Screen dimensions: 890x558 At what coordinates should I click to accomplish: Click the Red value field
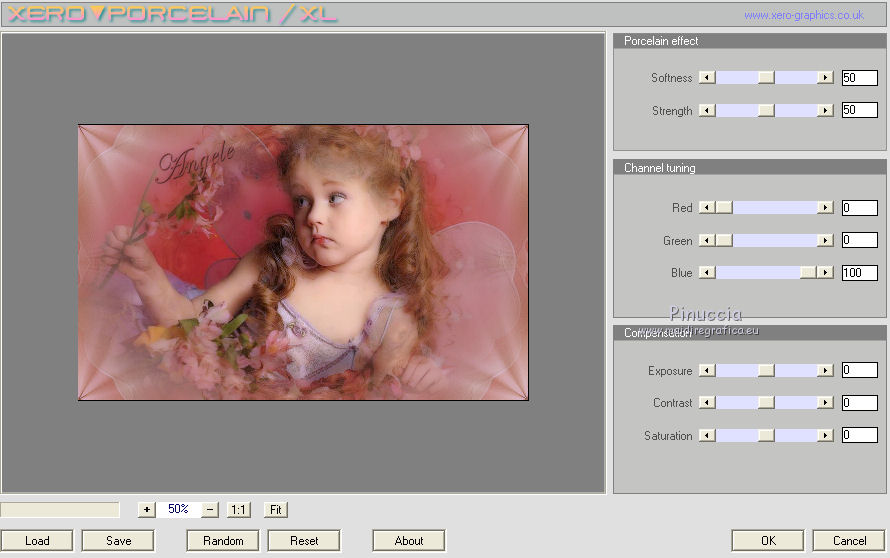pos(859,208)
